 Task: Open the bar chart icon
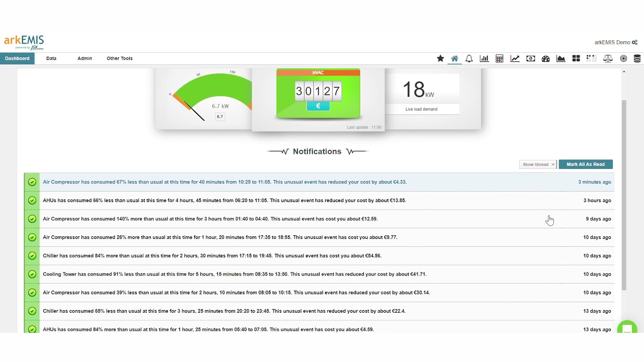coord(484,58)
